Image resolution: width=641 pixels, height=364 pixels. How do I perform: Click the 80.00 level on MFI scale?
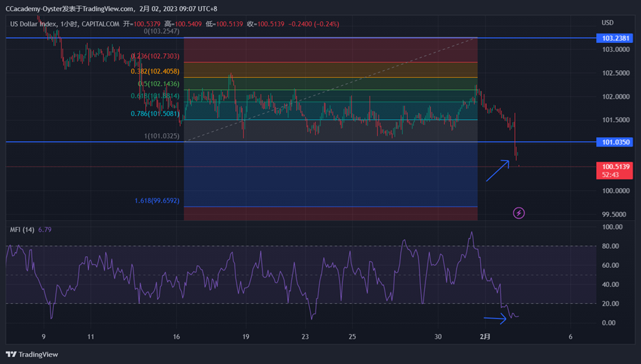tap(610, 246)
